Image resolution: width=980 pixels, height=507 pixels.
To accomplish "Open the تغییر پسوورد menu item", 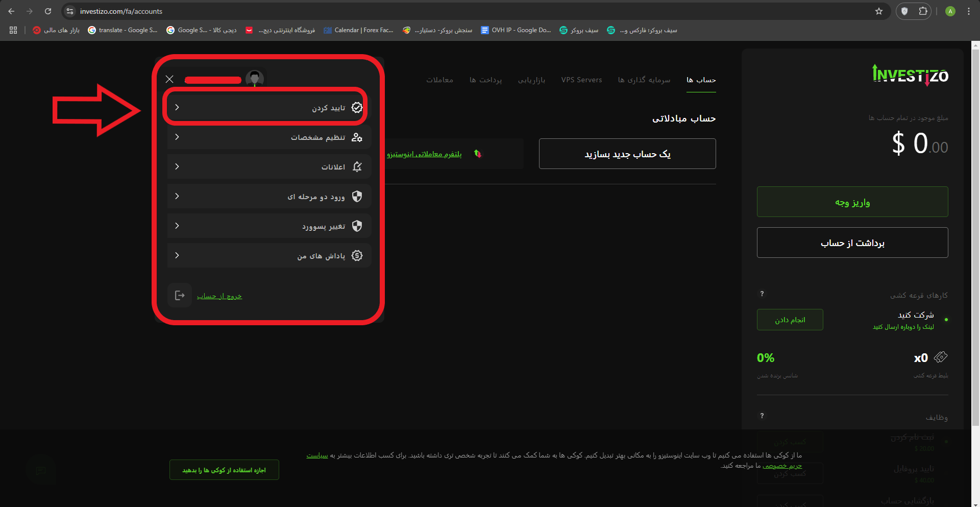I will coord(268,226).
